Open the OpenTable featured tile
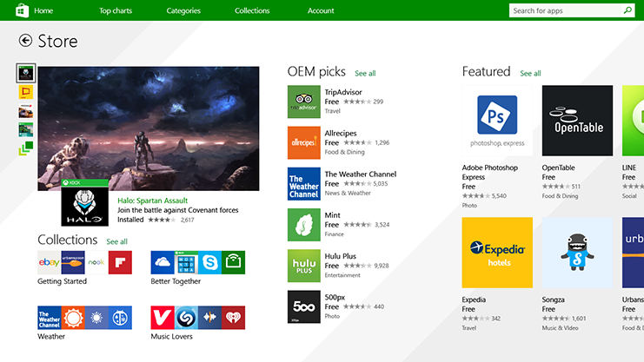The image size is (644, 362). point(577,121)
